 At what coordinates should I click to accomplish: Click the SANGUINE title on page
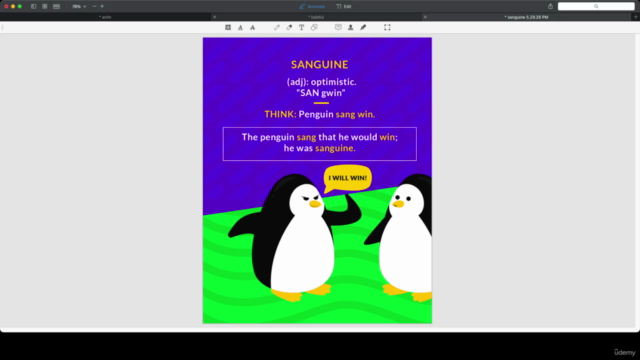[x=320, y=64]
